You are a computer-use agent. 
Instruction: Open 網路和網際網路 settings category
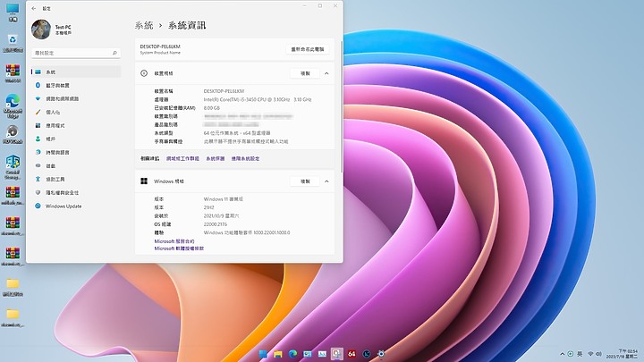76,99
